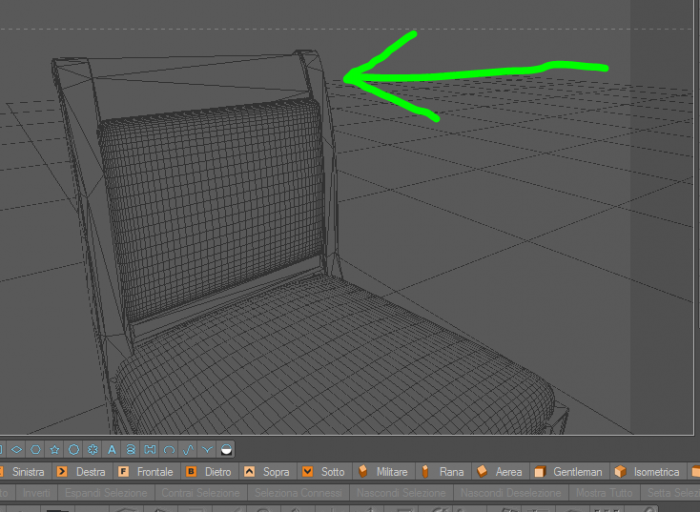The width and height of the screenshot is (700, 512).
Task: Click the Nascondi Selezione command
Action: [401, 493]
